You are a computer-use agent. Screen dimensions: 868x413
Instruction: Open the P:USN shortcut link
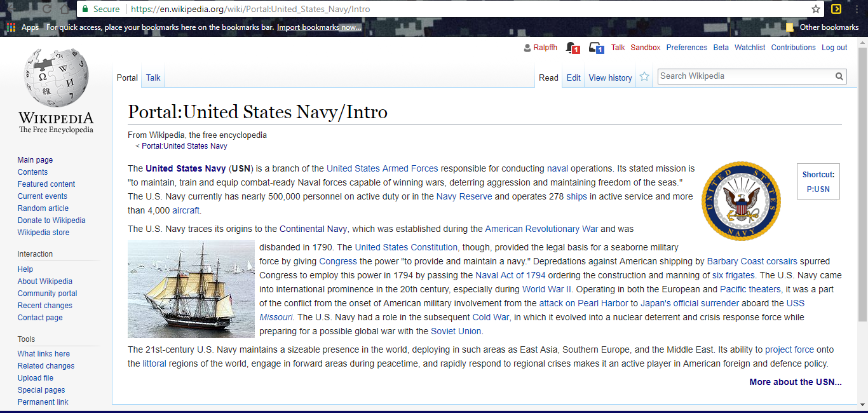pos(818,189)
